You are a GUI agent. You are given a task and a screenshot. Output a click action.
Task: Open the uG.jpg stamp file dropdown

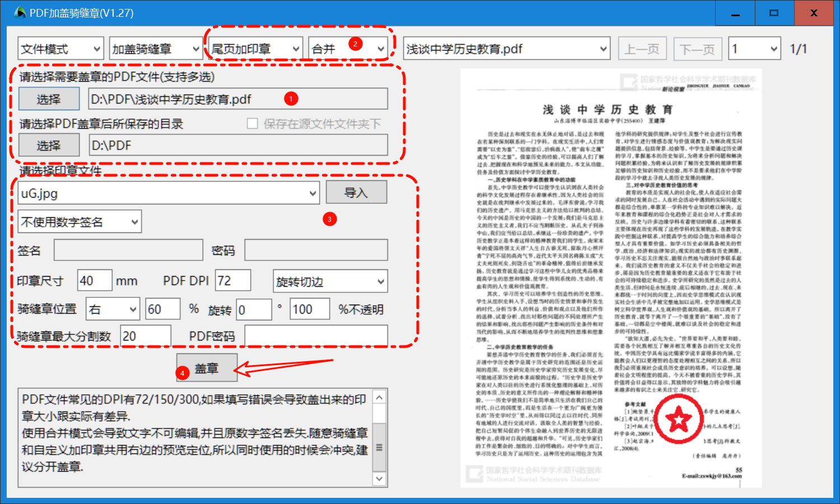(x=169, y=193)
